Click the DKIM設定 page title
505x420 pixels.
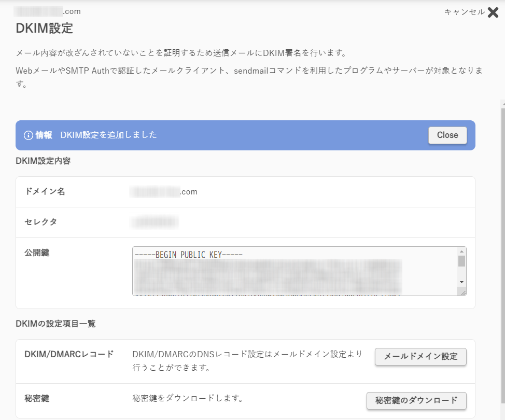tap(45, 28)
